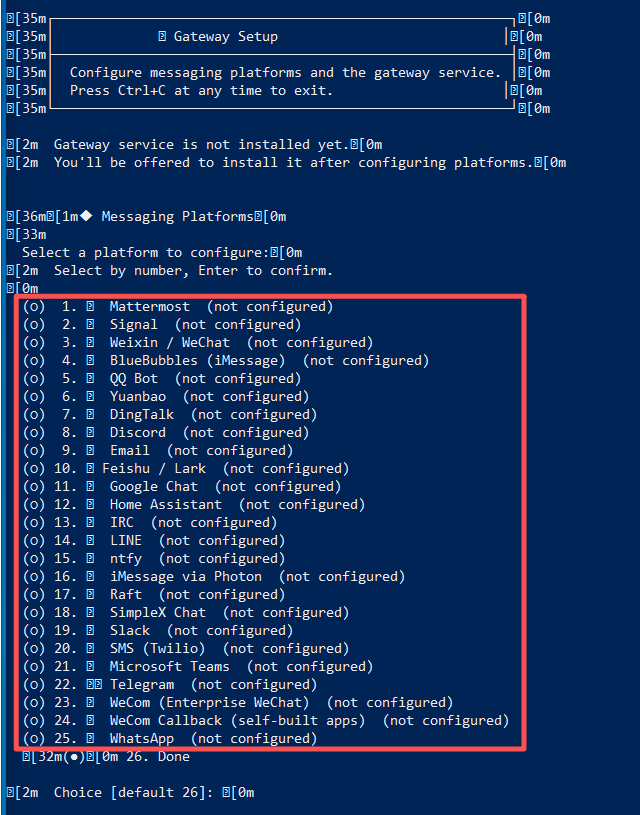This screenshot has width=640, height=815.
Task: Pick the Home Assistant platform
Action: tap(193, 505)
